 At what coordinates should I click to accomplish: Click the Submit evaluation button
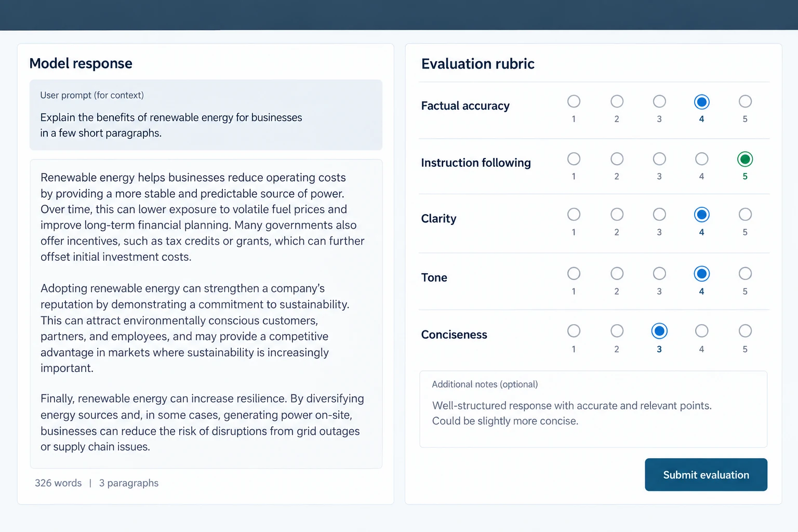point(706,475)
